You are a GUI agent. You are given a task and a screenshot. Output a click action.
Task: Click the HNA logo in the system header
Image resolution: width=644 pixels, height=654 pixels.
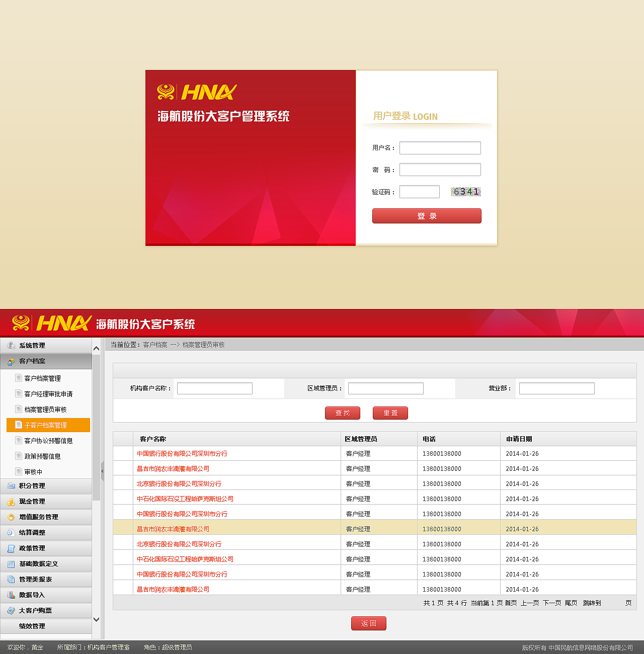[x=52, y=323]
